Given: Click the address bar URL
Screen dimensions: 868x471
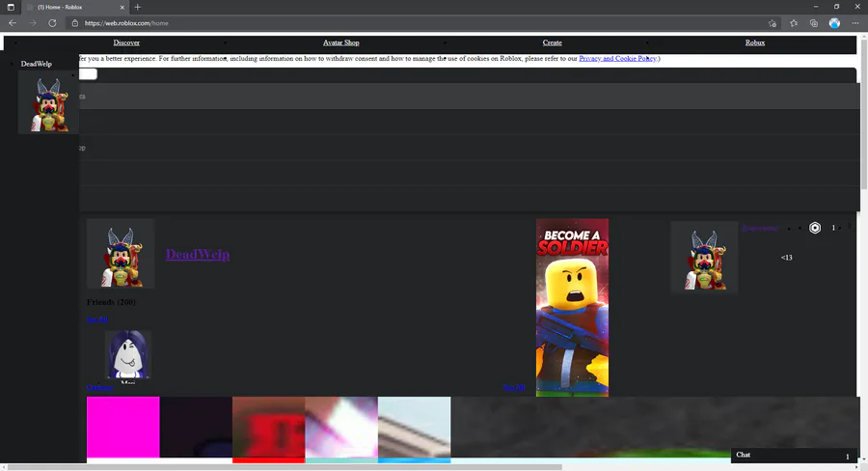Looking at the screenshot, I should (126, 23).
